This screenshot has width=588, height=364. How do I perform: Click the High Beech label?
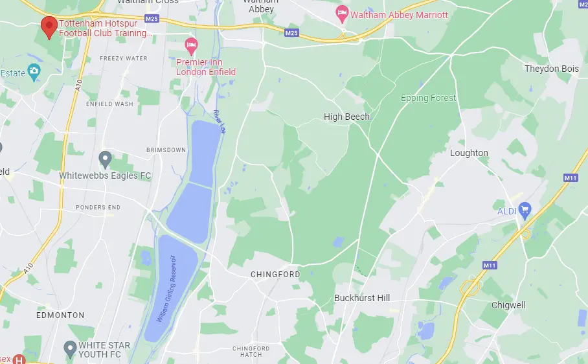point(346,117)
